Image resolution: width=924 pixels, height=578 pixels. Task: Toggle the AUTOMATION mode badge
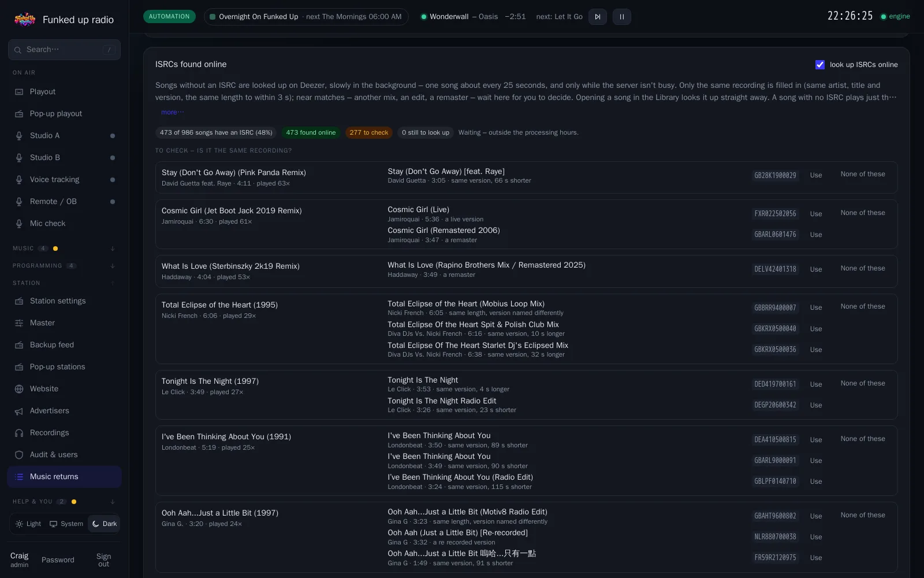click(x=169, y=17)
